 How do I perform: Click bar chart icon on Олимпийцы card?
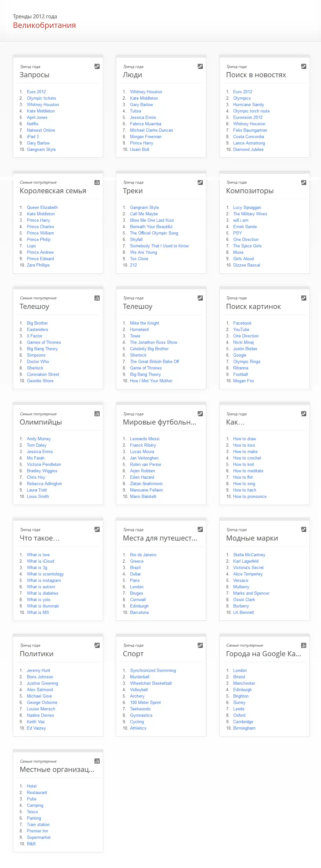click(97, 414)
